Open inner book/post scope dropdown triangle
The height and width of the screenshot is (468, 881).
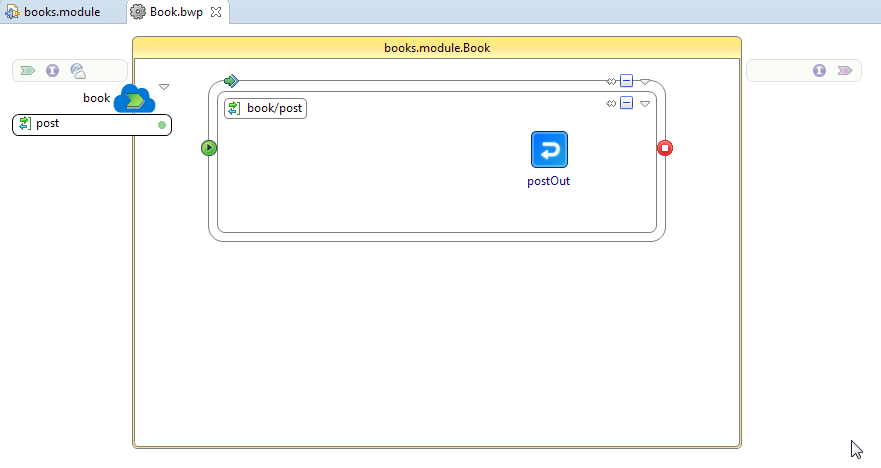tap(645, 104)
